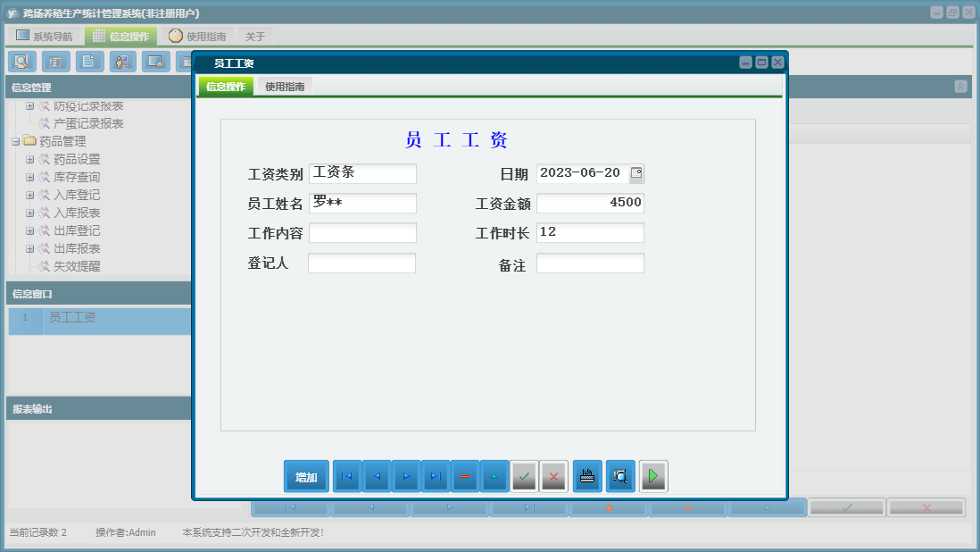Expand the 药品设置 tree node

[x=30, y=159]
